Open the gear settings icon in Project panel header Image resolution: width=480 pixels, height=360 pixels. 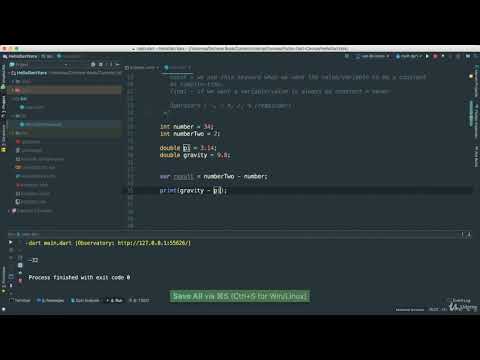[x=101, y=64]
